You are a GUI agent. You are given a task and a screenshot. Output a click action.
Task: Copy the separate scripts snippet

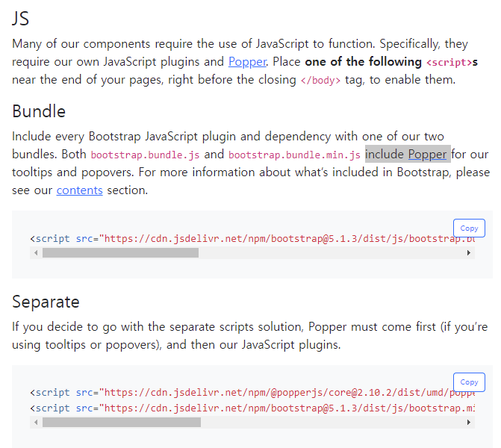tap(469, 382)
